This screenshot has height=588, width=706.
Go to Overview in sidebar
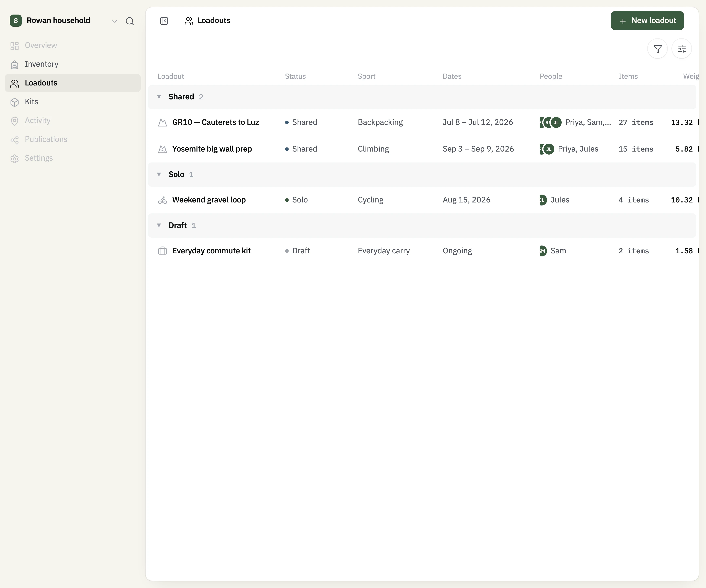73,45
